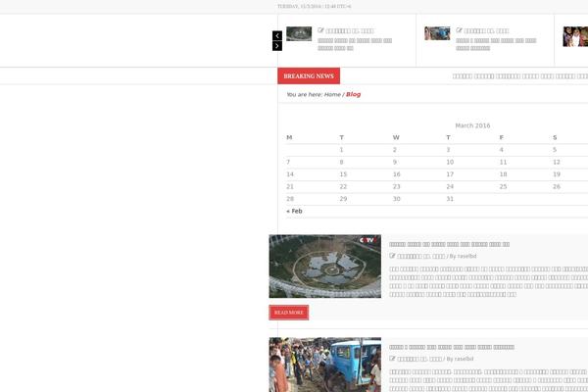Open the second blog post title
588x392 pixels.
pyautogui.click(x=451, y=347)
